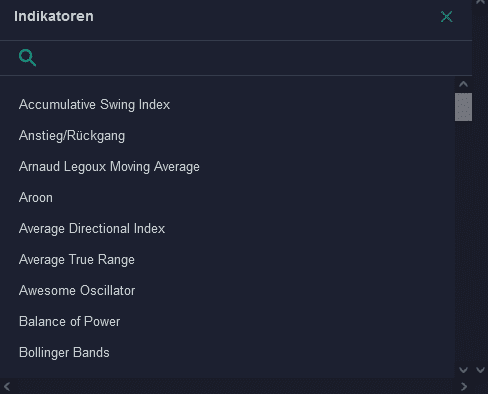This screenshot has height=394, width=488.
Task: Add the Awesome Oscillator indicator
Action: point(77,291)
